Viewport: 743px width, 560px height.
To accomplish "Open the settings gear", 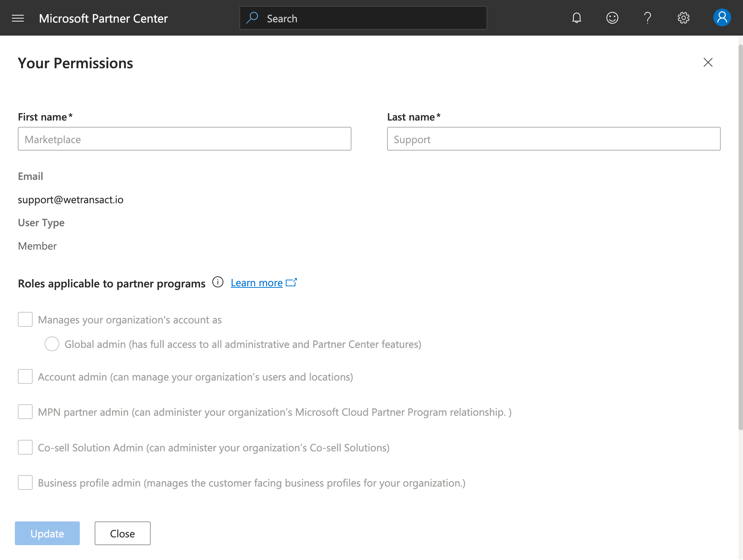I will tap(683, 18).
